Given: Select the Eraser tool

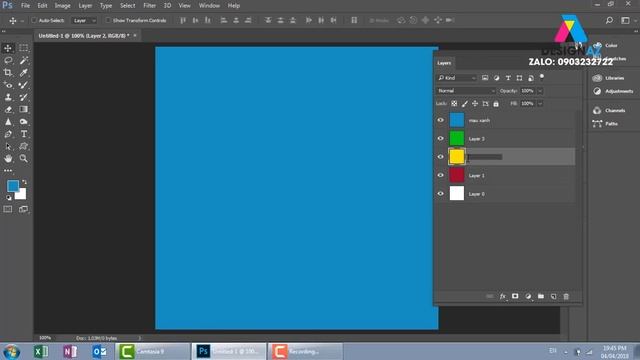Looking at the screenshot, I should [8, 109].
